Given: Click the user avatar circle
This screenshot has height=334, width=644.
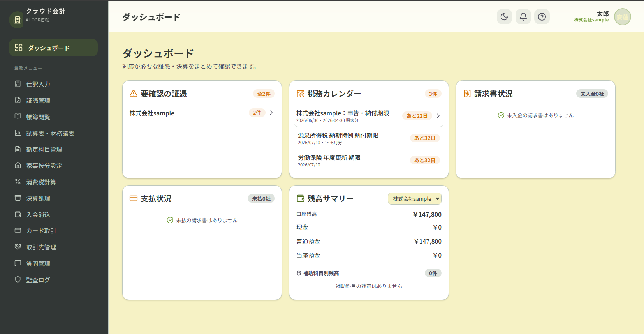Looking at the screenshot, I should pos(622,17).
